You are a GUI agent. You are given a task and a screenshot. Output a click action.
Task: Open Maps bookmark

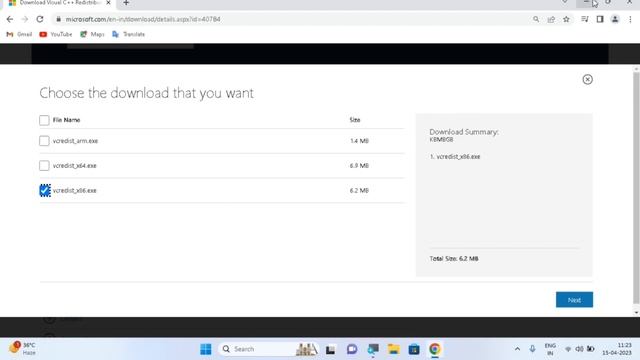point(92,34)
